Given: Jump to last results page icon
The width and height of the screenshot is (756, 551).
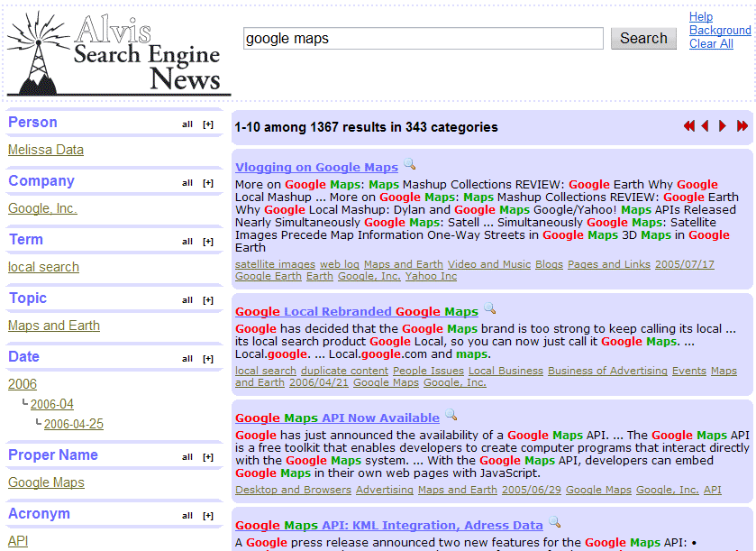Looking at the screenshot, I should point(742,126).
